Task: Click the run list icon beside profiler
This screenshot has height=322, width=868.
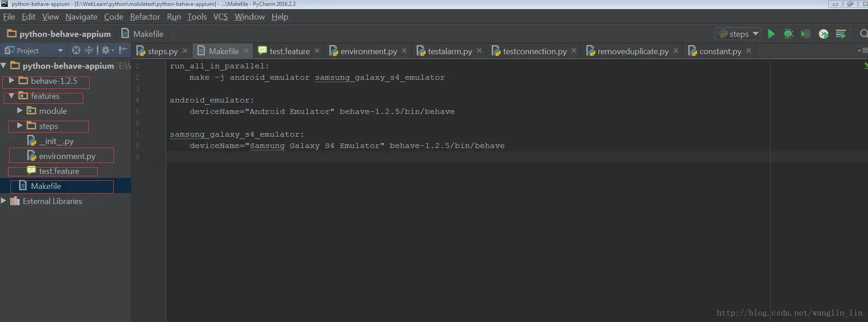Action: tap(841, 34)
